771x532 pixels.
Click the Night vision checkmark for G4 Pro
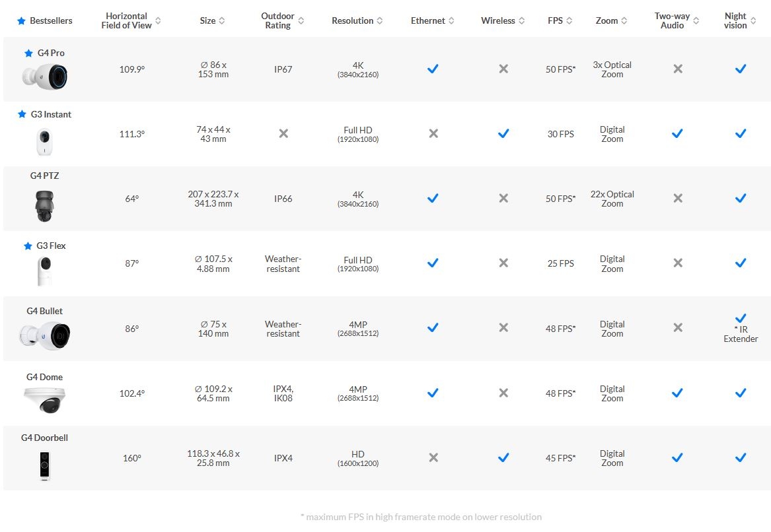tap(741, 69)
